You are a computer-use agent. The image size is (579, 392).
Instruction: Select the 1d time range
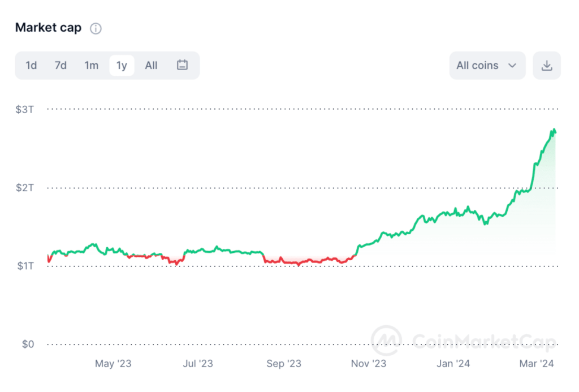click(31, 66)
